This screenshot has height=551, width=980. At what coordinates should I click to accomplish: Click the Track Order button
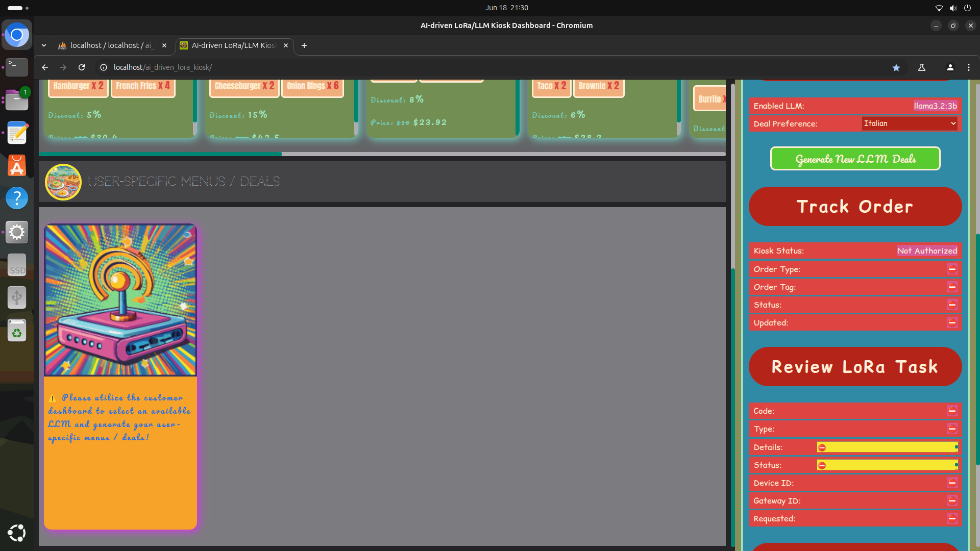pyautogui.click(x=855, y=207)
